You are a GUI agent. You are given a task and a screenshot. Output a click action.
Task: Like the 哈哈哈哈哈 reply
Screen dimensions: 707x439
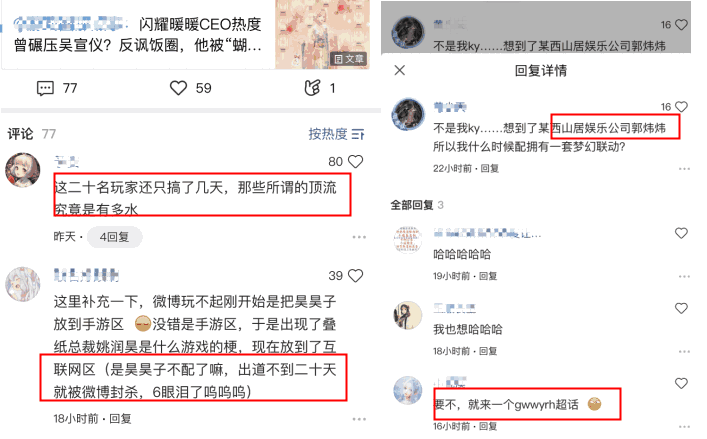(681, 233)
